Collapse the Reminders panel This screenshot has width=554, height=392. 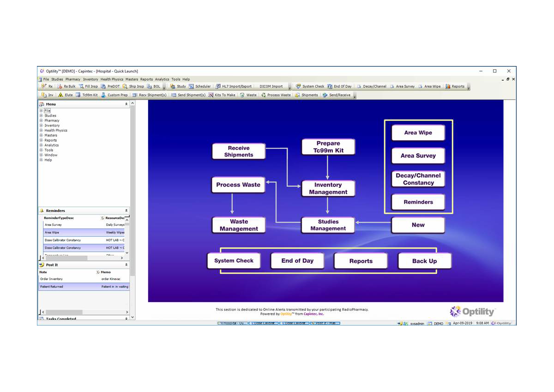coord(126,210)
